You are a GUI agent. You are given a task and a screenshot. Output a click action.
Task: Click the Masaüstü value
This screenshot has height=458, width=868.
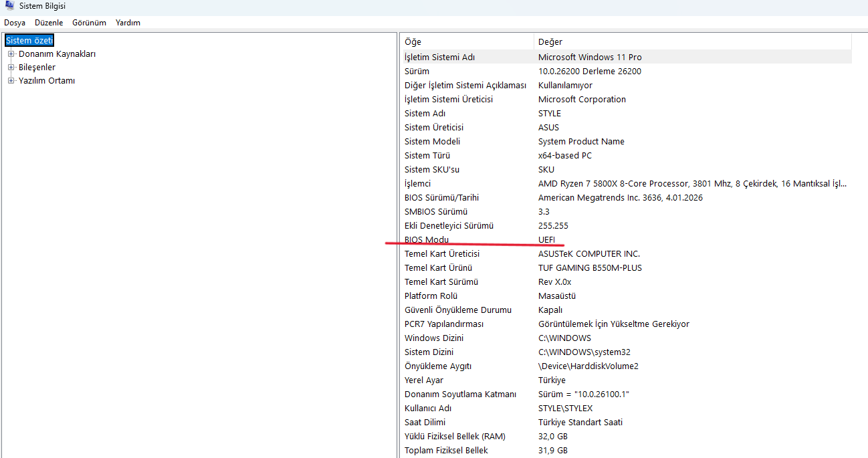tap(557, 296)
